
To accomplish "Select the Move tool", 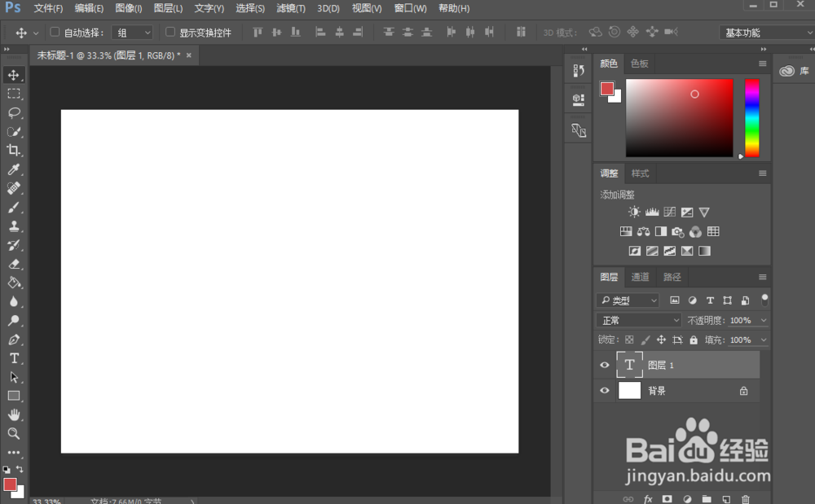I will tap(14, 75).
